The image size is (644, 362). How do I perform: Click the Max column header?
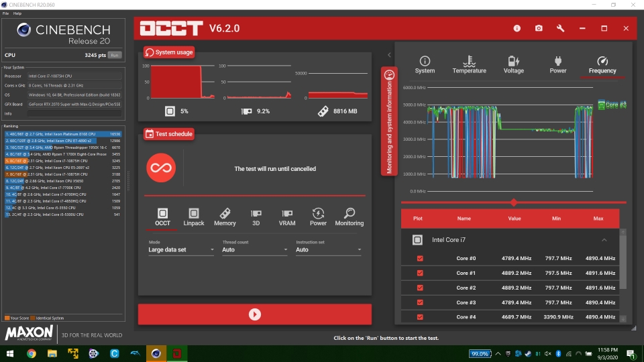coord(598,219)
